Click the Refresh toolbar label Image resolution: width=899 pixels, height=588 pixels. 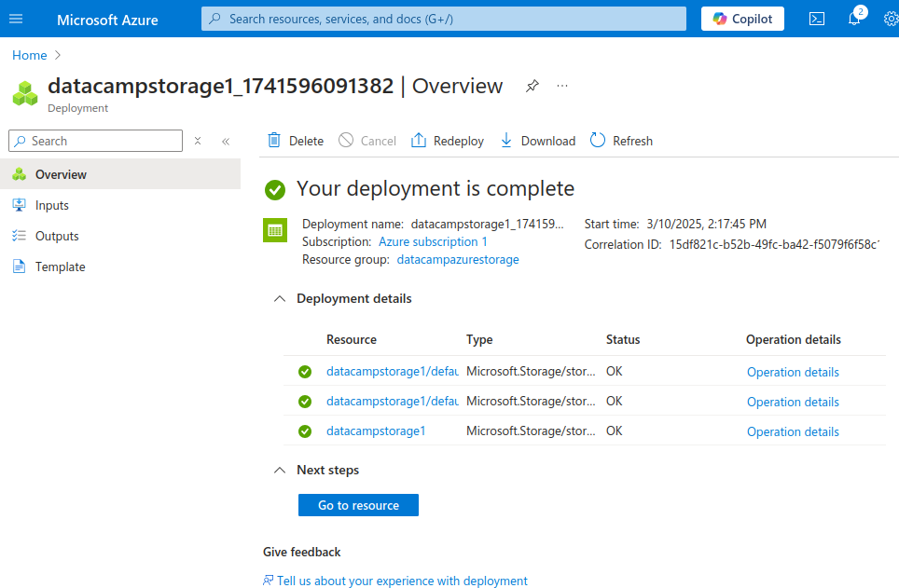pyautogui.click(x=632, y=141)
